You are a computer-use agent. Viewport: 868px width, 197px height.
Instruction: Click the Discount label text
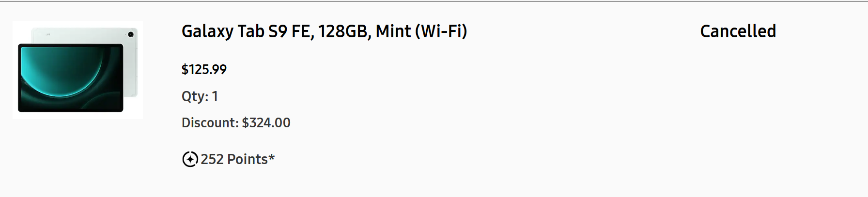coord(209,123)
